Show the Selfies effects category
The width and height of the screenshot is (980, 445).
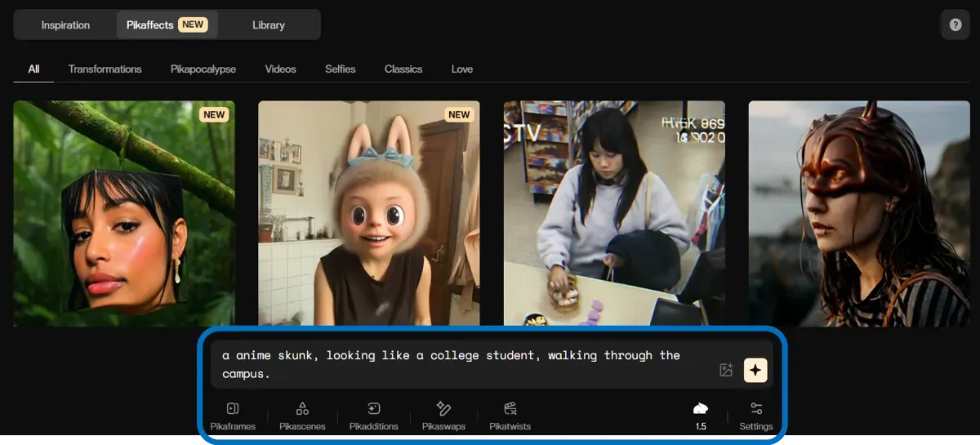(340, 69)
